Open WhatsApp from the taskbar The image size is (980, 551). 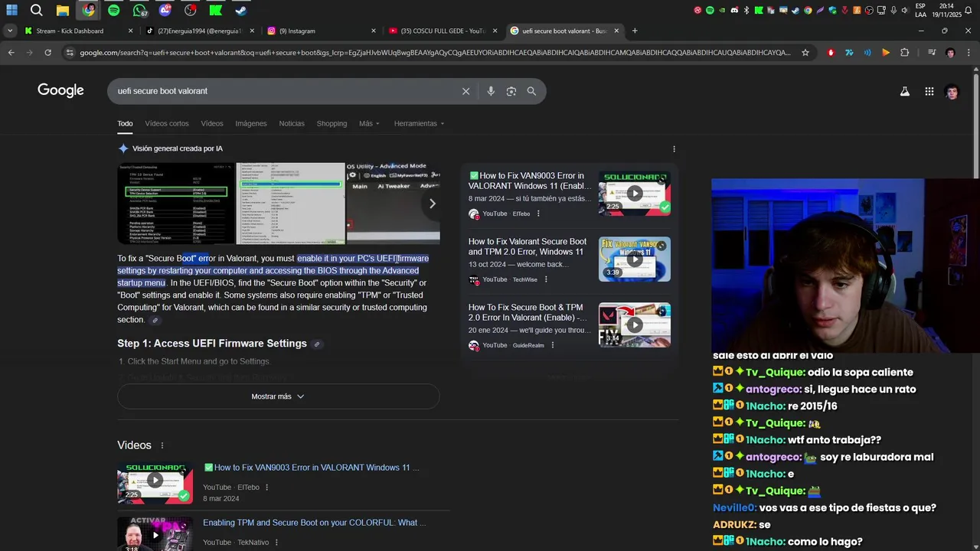click(x=139, y=11)
